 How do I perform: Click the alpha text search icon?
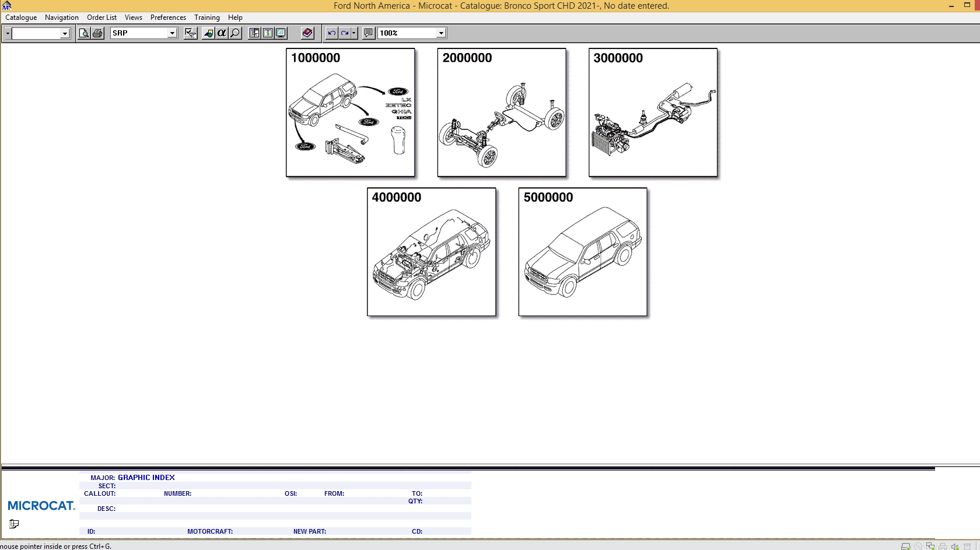(x=222, y=33)
